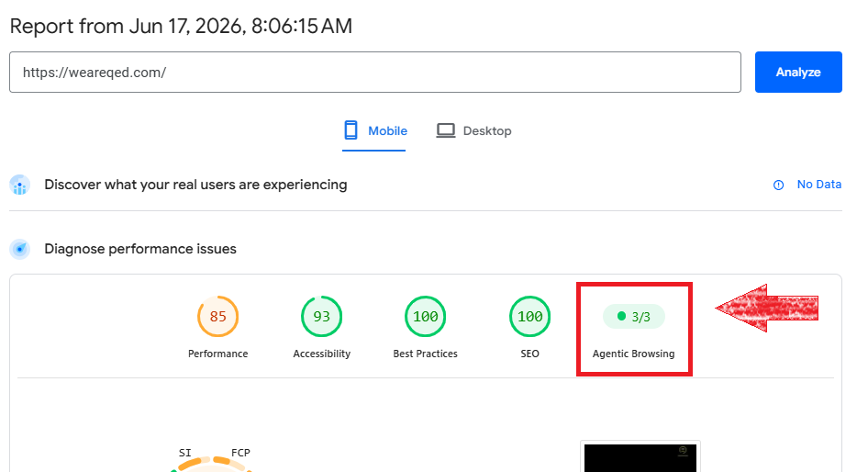Switch to the Desktop tab
This screenshot has height=472, width=868.
(x=473, y=131)
